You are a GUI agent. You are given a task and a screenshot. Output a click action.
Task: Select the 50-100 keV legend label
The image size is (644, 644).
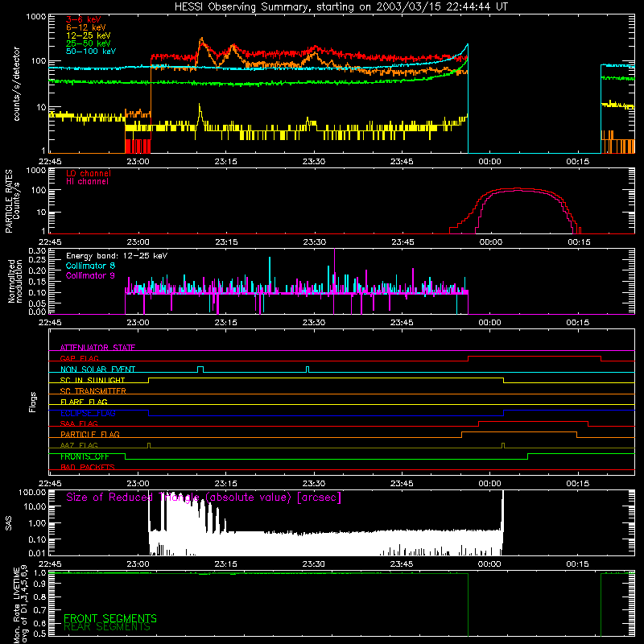(91, 52)
